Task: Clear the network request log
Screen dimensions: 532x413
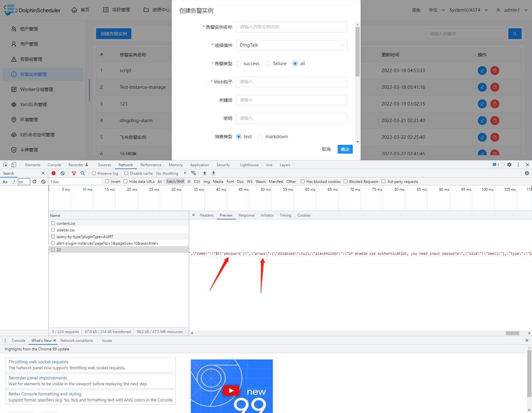Action: [62, 173]
